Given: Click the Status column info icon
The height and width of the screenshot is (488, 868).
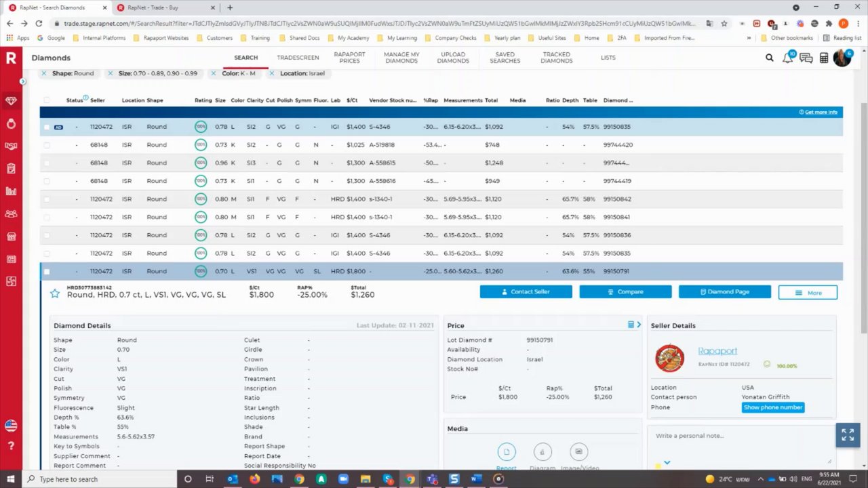Looking at the screenshot, I should coord(85,98).
